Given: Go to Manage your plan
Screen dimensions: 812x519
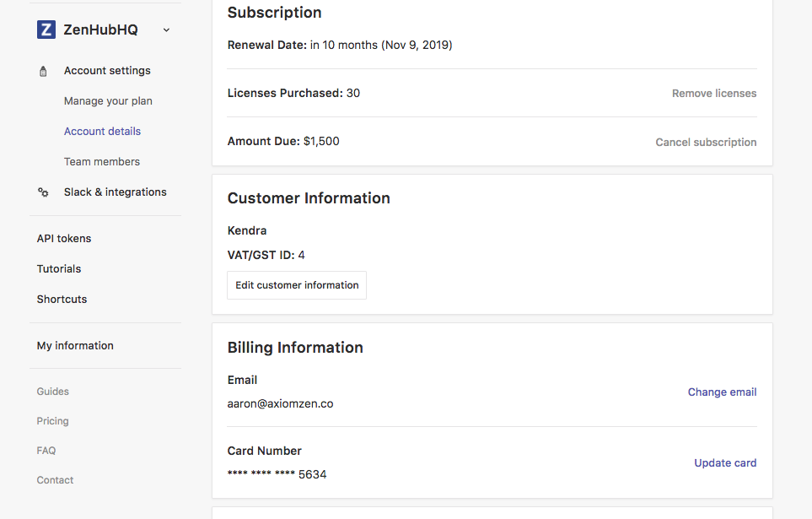Looking at the screenshot, I should (x=108, y=101).
